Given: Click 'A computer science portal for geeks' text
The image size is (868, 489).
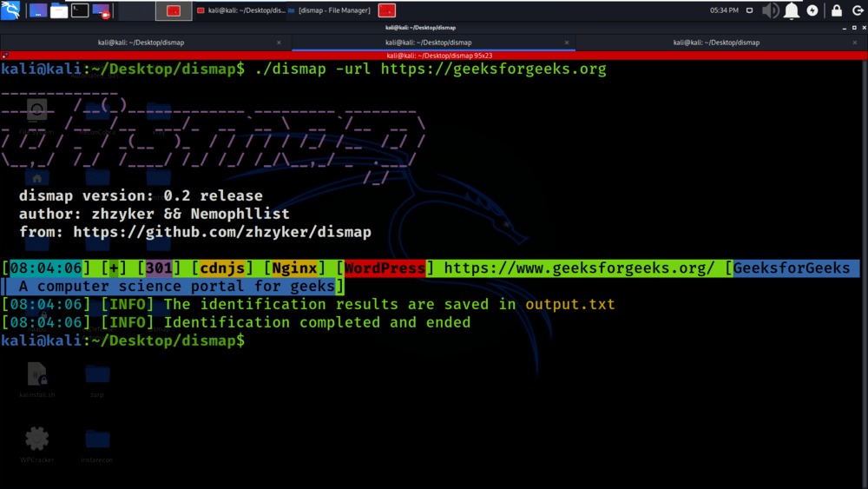Looking at the screenshot, I should point(176,287).
